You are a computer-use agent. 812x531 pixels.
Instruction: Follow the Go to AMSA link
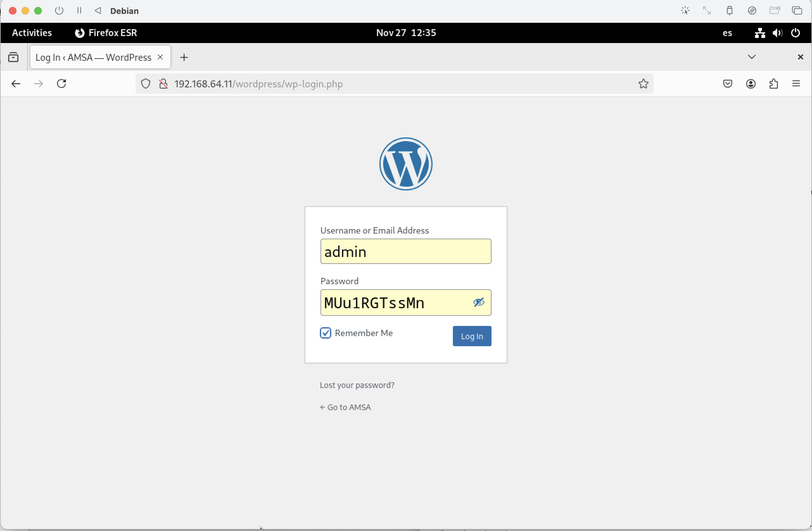345,407
